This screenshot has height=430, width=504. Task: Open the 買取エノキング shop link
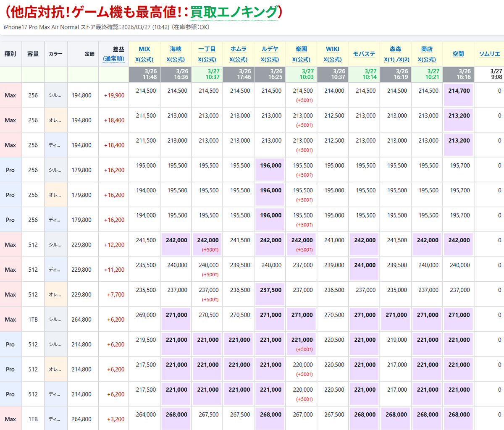point(234,11)
